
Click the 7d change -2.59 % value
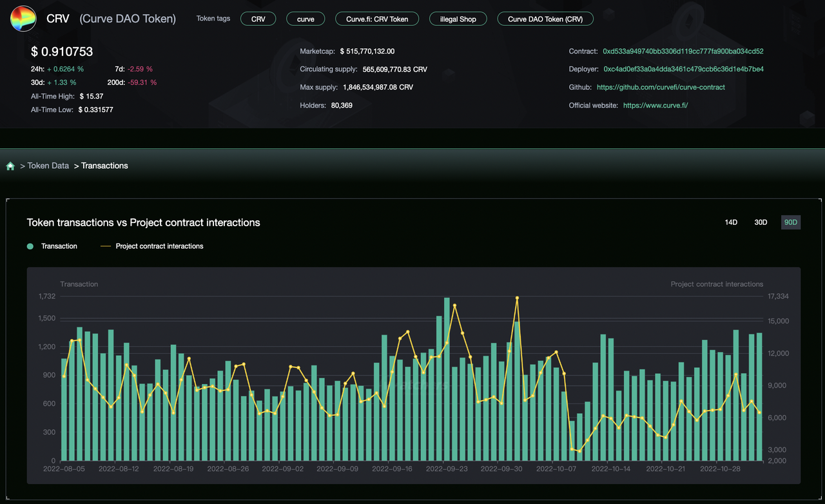[140, 69]
